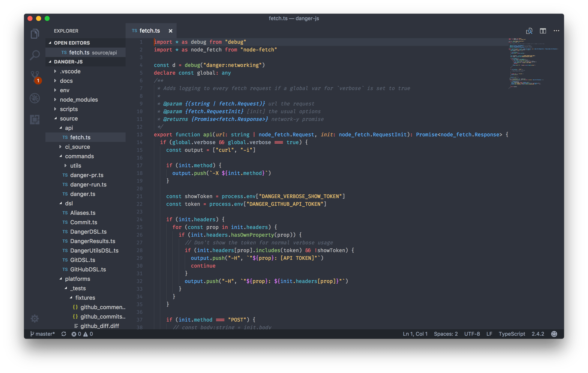Select Commit.ts in the dsl folder
Image resolution: width=588 pixels, height=373 pixels.
84,222
